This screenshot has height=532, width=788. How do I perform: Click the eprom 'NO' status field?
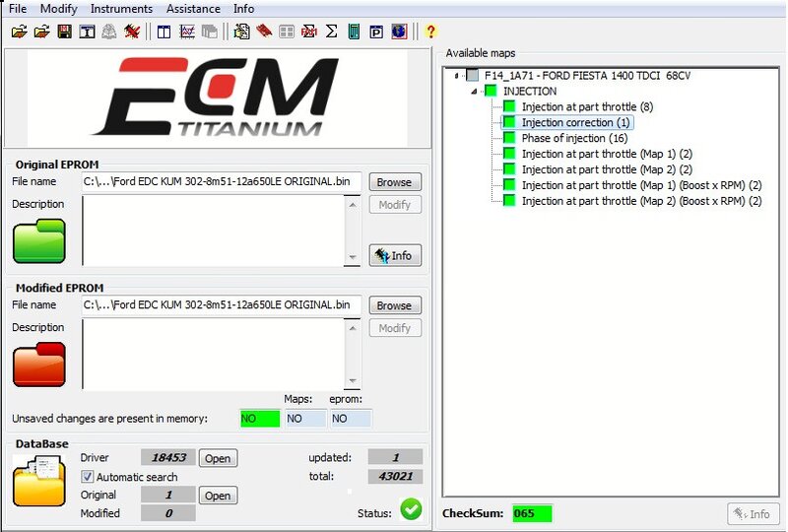[351, 419]
